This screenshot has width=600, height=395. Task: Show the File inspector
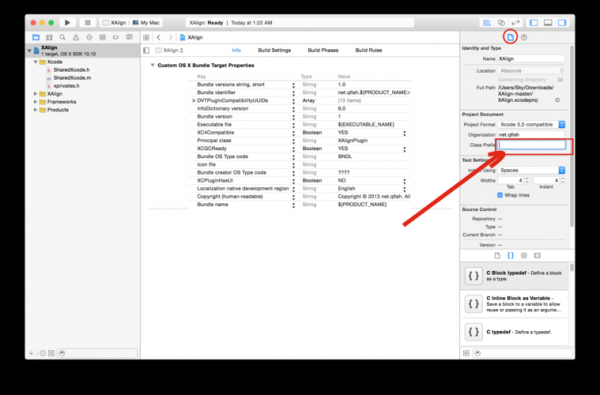click(x=510, y=37)
